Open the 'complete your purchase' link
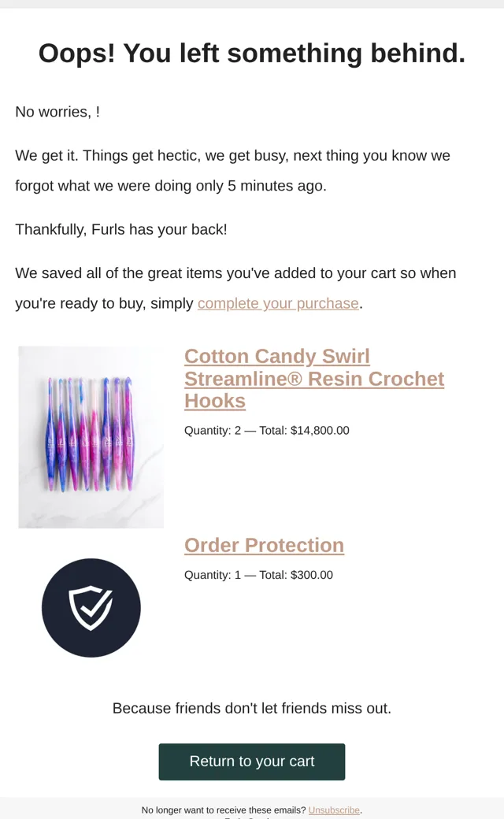 coord(278,303)
